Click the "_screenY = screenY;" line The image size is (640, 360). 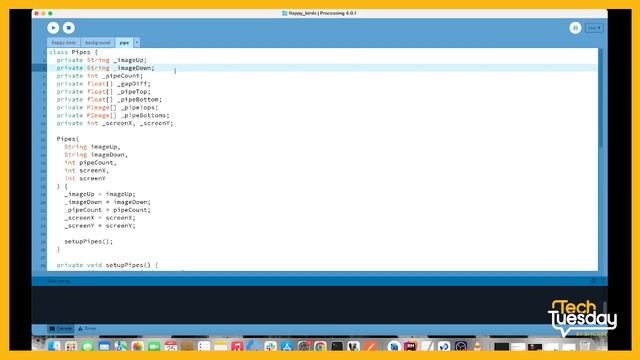(x=100, y=226)
